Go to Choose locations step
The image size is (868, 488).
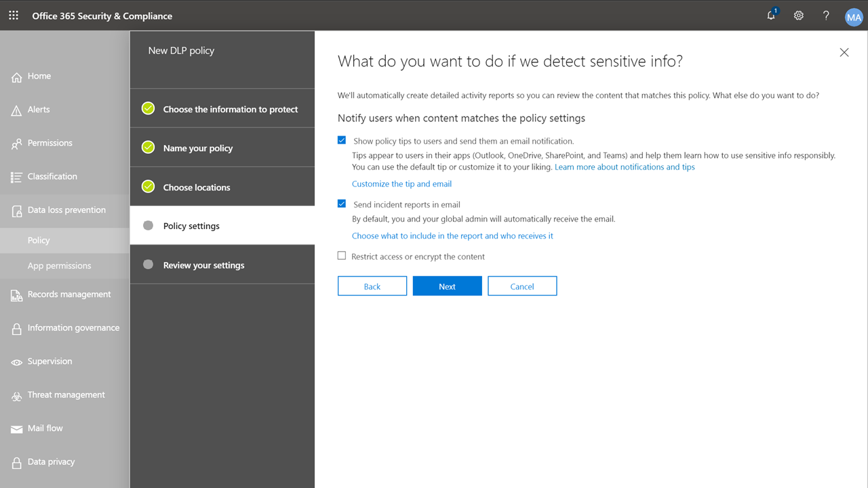[222, 187]
